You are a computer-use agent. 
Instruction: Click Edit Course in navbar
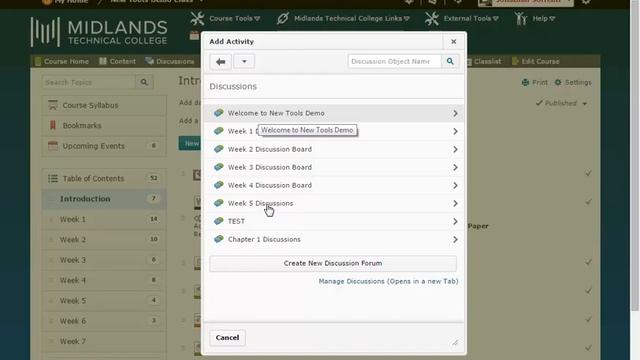pos(536,61)
